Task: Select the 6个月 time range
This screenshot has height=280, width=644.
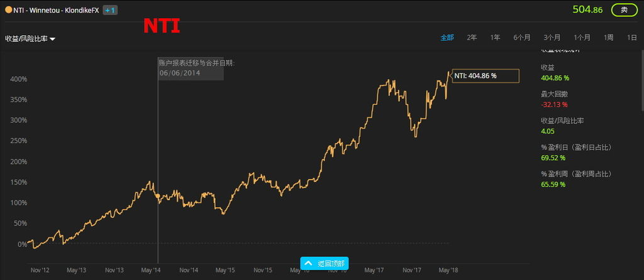Action: click(x=521, y=38)
